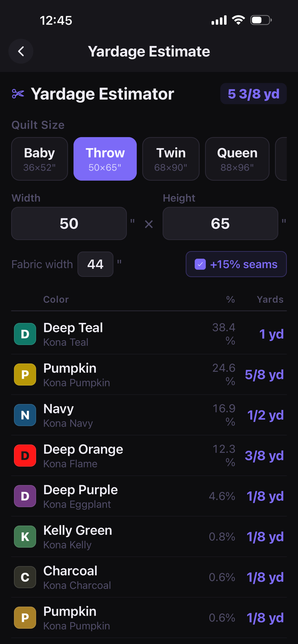This screenshot has height=644, width=298.
Task: Tap the battery indicator icon
Action: (x=261, y=20)
